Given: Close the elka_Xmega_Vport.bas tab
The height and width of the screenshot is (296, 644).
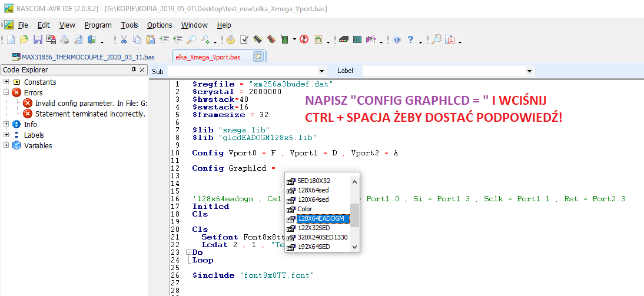Looking at the screenshot, I should 258,56.
